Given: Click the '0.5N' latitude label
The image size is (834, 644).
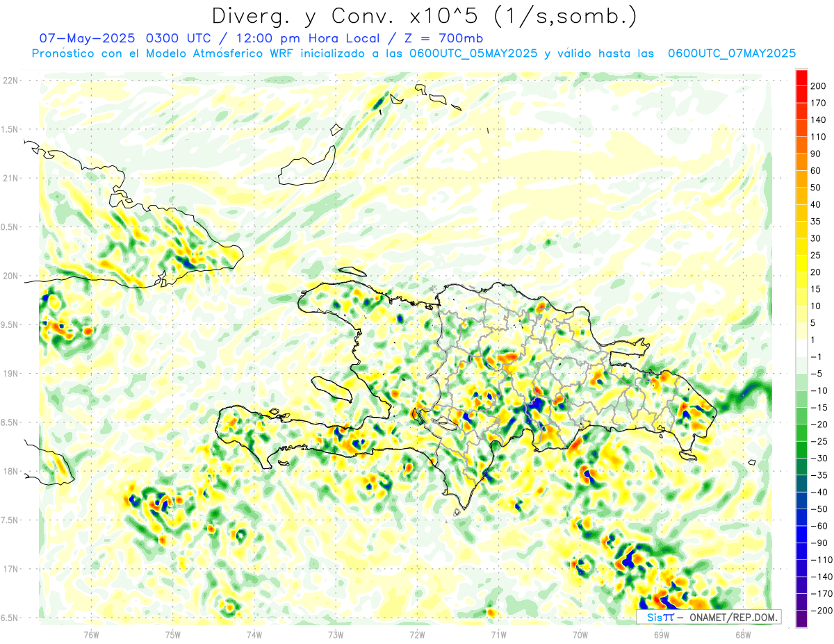Looking at the screenshot, I should (10, 227).
